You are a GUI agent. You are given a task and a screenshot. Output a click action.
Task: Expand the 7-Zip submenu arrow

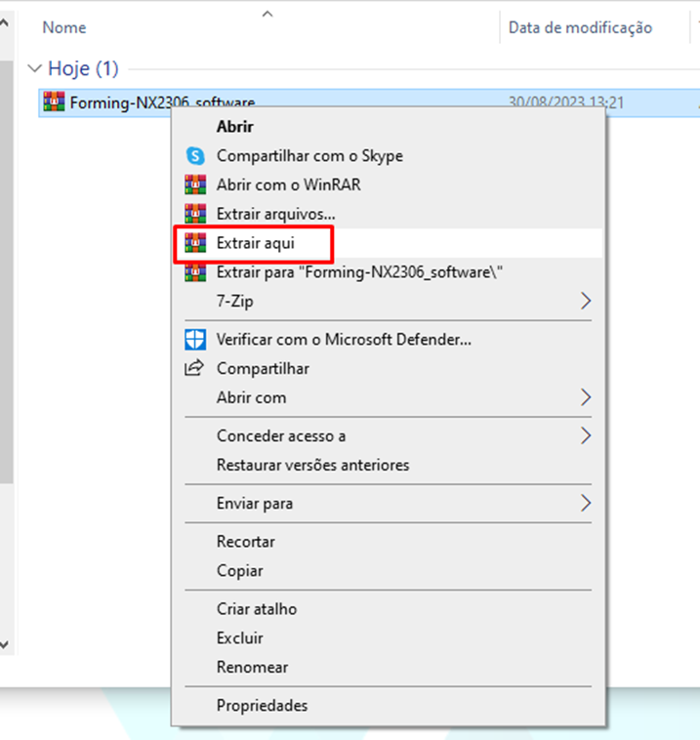pos(586,301)
